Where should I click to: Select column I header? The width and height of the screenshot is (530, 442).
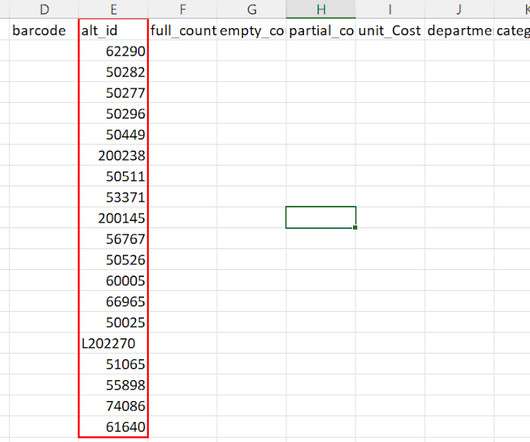click(x=390, y=9)
